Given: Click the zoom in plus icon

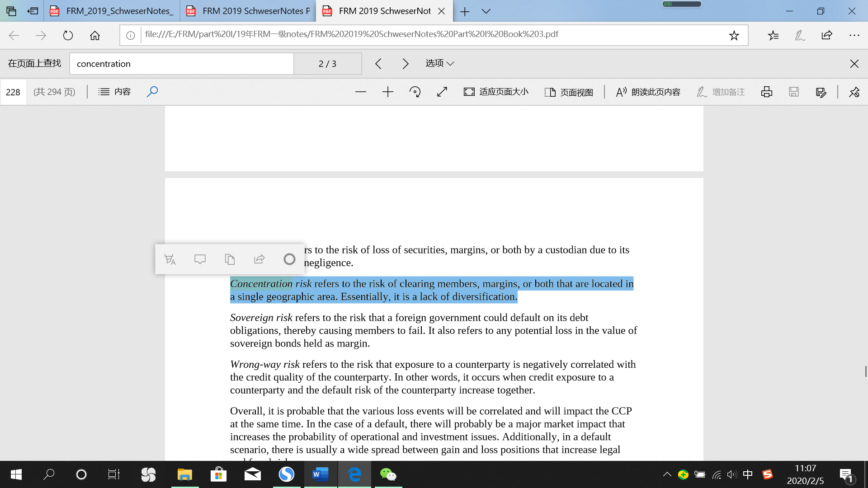Looking at the screenshot, I should 387,92.
